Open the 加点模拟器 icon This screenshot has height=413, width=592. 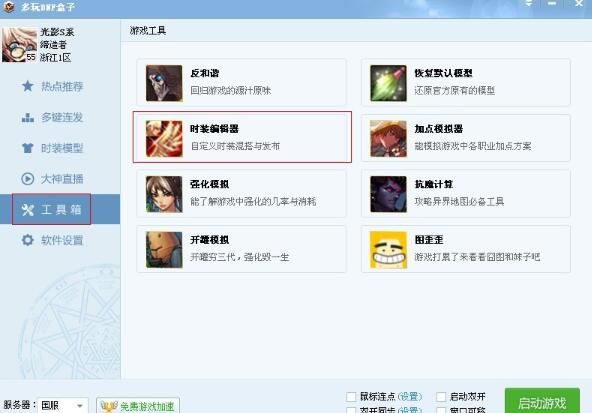[388, 139]
